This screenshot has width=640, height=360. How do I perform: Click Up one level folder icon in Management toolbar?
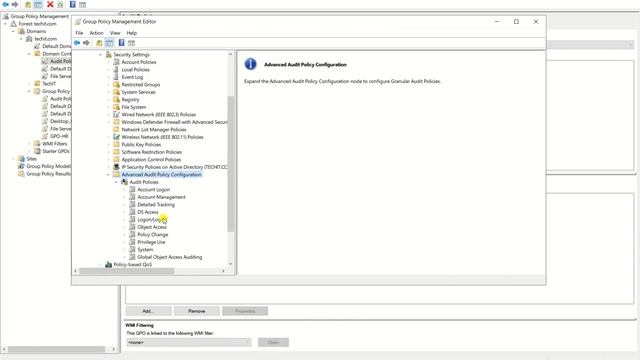coord(28,4)
